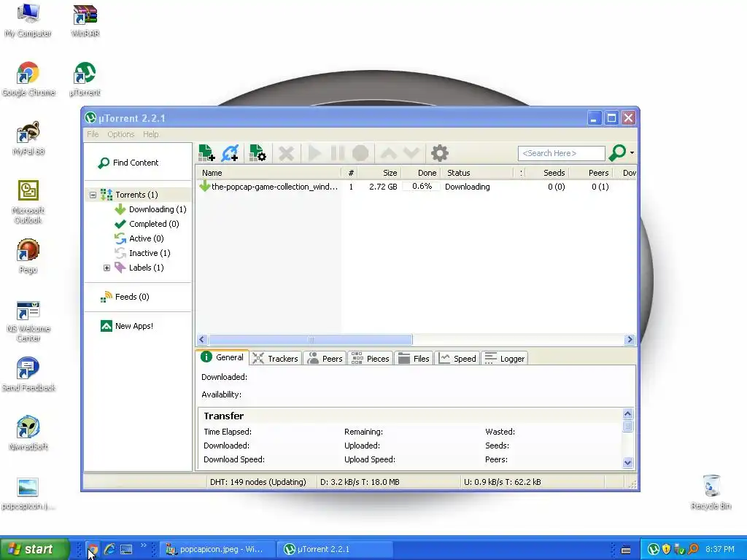
Task: Switch to the Pieces tab
Action: [370, 359]
